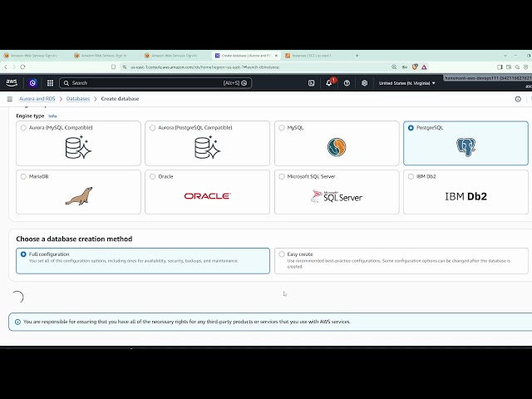The width and height of the screenshot is (532, 399).
Task: Click the browser address bar URL
Action: click(205, 67)
